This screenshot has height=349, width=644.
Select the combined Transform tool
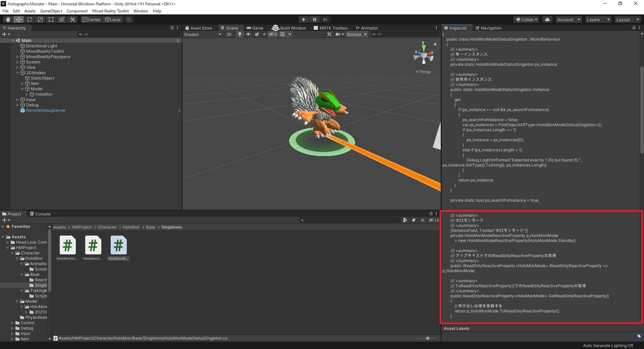62,19
